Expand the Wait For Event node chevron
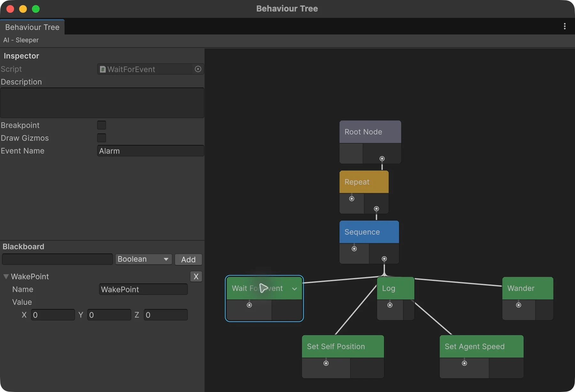Viewport: 575px width, 392px height. pyautogui.click(x=295, y=289)
